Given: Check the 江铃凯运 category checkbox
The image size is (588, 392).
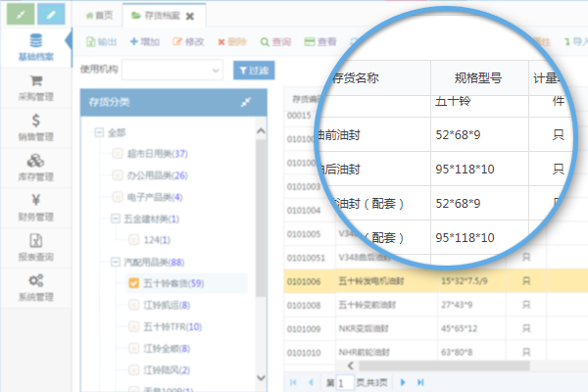Looking at the screenshot, I should point(135,305).
